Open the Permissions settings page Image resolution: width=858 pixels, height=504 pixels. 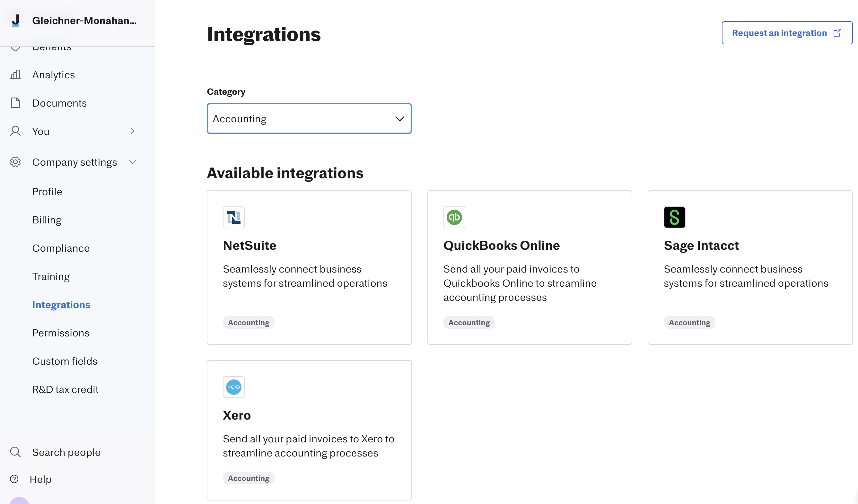click(x=61, y=333)
